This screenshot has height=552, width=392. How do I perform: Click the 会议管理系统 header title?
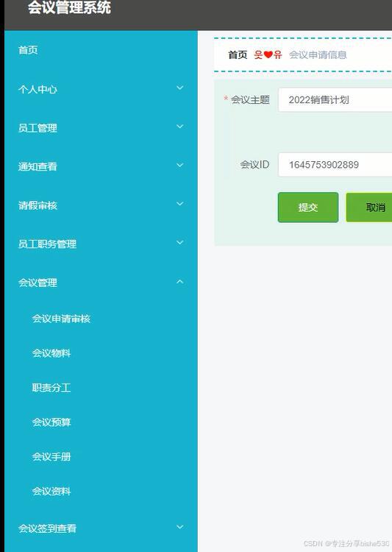pos(69,8)
